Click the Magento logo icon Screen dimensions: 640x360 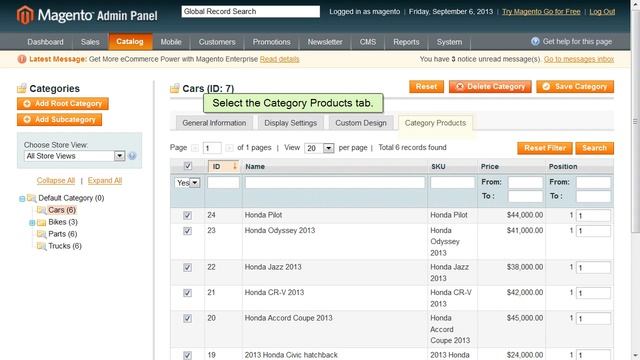25,15
